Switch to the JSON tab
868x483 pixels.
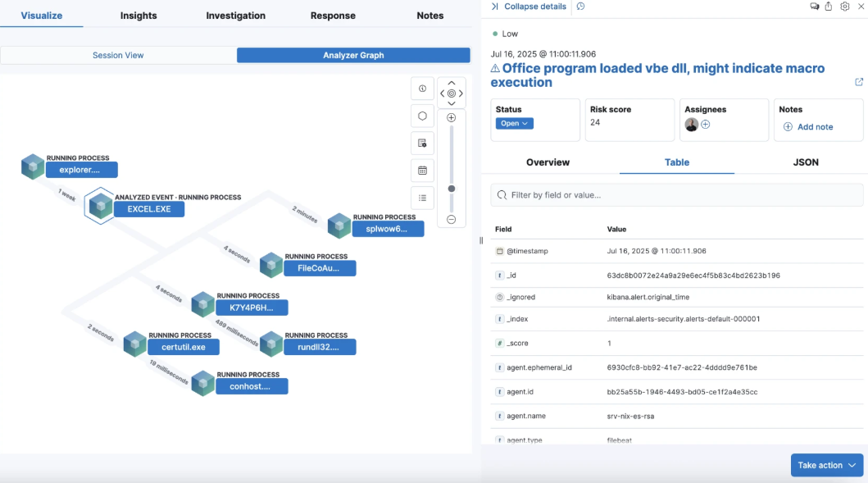coord(805,162)
